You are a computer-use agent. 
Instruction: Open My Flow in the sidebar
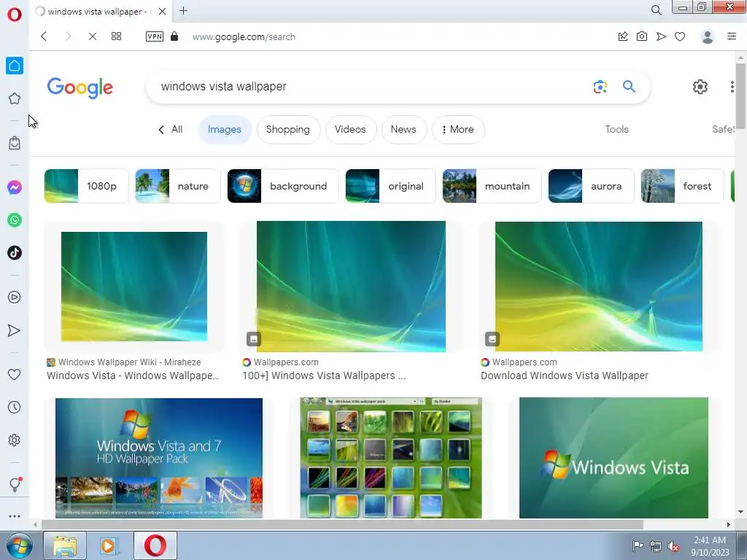(15, 330)
